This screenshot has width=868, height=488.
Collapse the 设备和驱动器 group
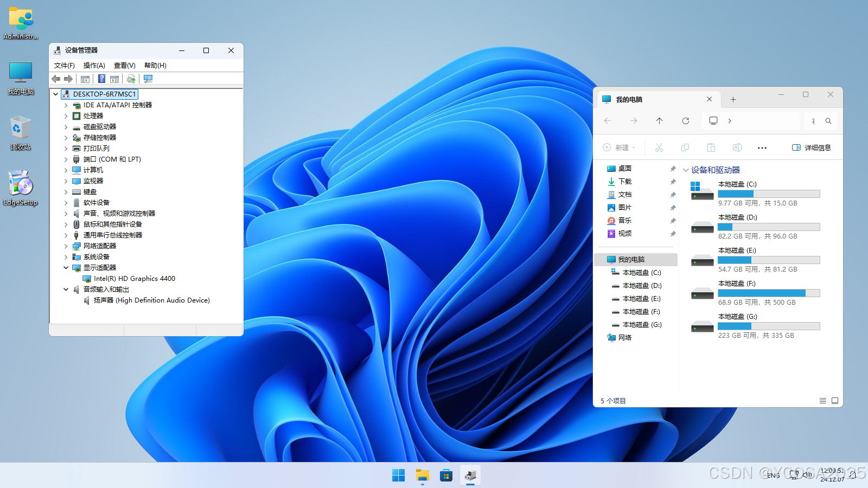click(686, 170)
